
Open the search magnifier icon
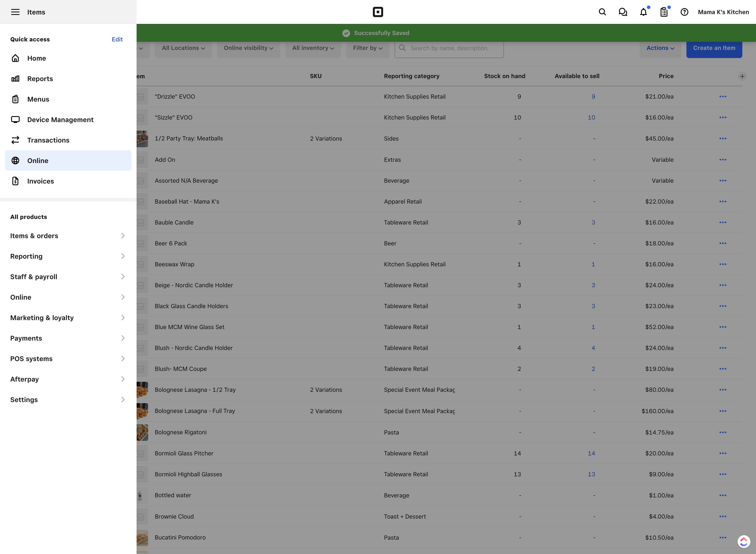point(602,12)
